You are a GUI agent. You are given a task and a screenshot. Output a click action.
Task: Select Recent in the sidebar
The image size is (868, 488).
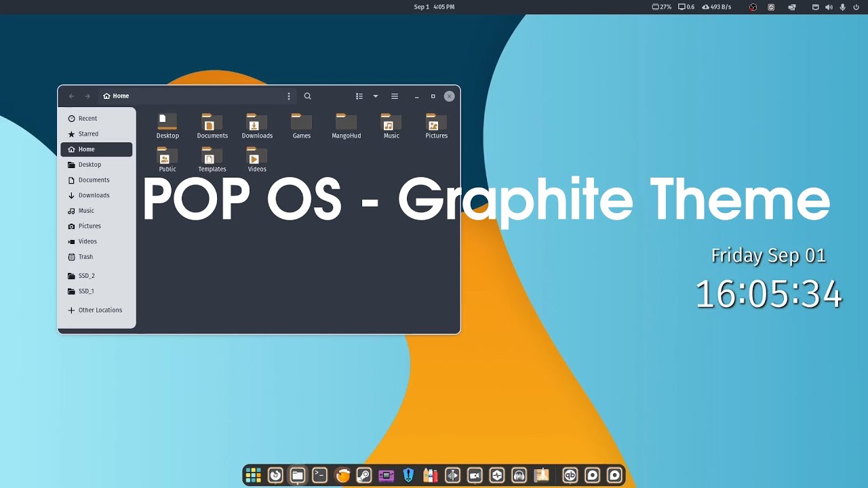tap(96, 119)
